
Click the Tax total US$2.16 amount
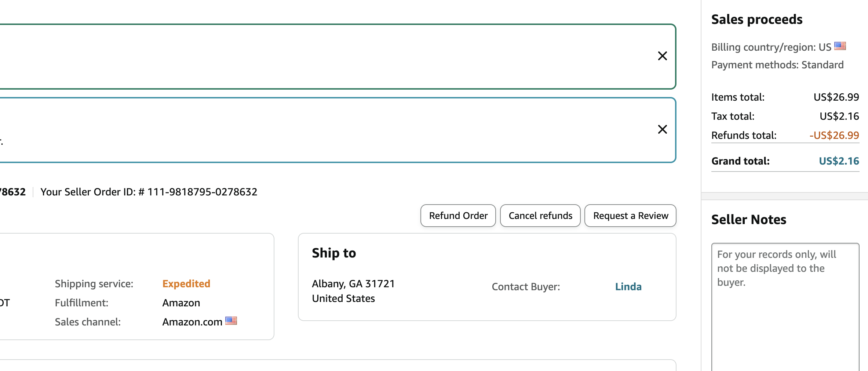839,116
